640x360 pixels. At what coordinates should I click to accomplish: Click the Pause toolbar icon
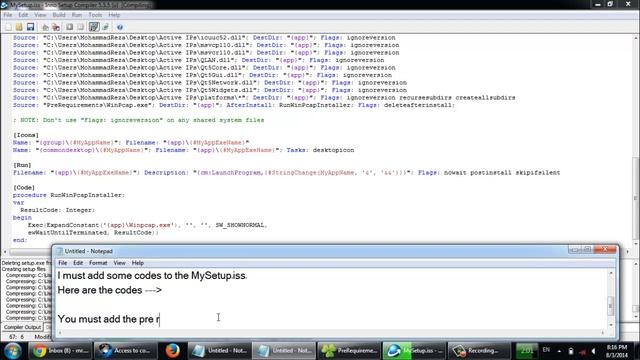[80, 27]
